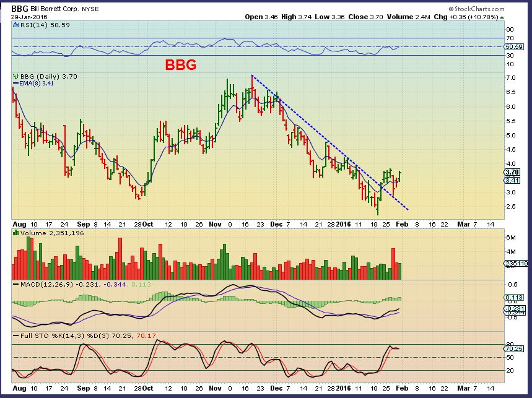The height and width of the screenshot is (398, 532).
Task: Click the boxed 50.59 RSI axis value
Action: click(x=514, y=47)
